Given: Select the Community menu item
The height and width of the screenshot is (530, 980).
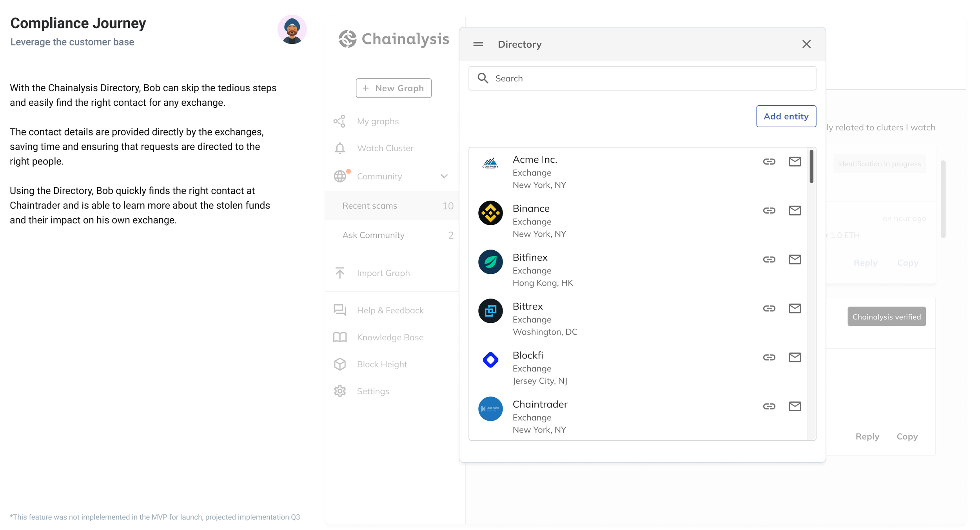Looking at the screenshot, I should point(379,177).
